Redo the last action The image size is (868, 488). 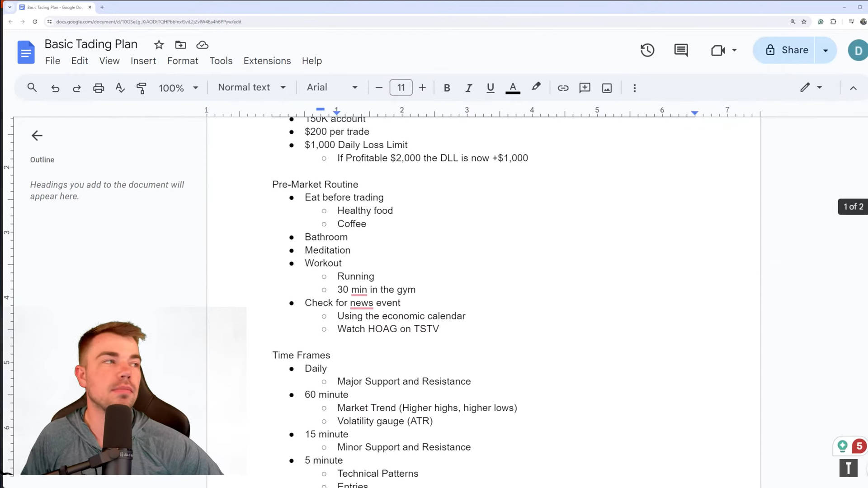(77, 88)
